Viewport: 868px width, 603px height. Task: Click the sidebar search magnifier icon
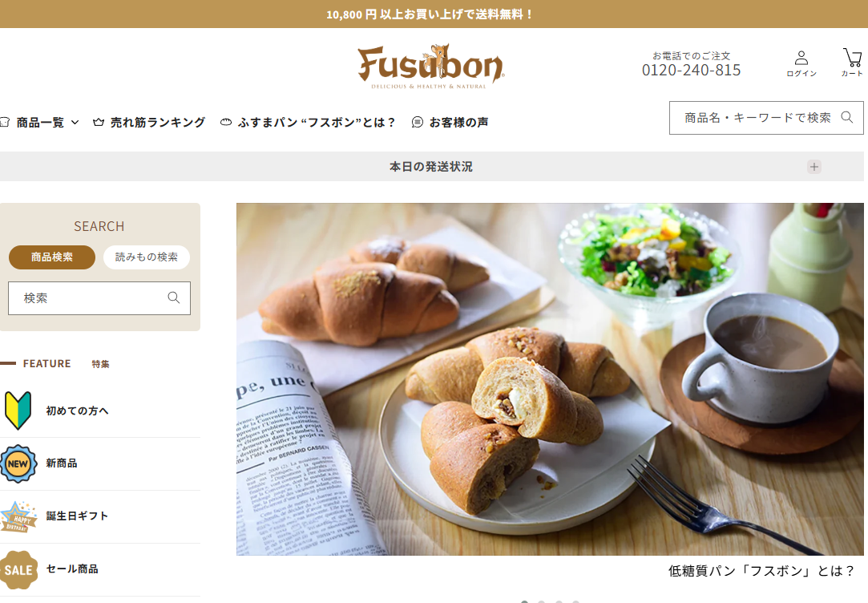174,298
